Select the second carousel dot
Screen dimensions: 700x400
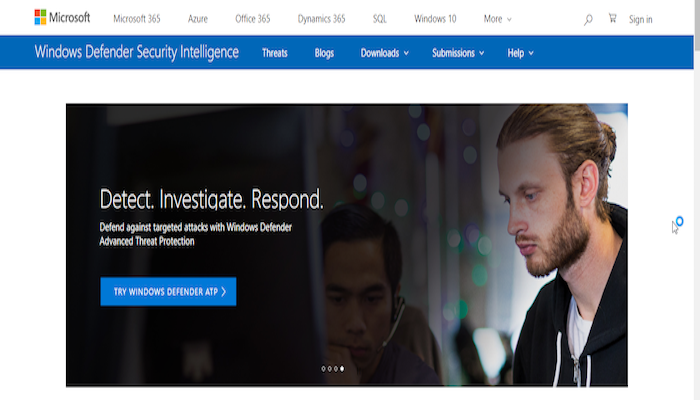[x=329, y=369]
